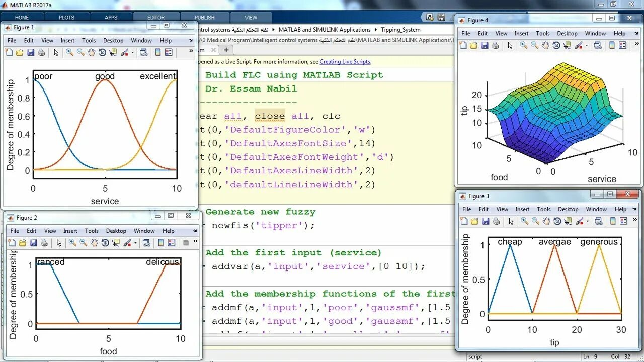Enable Rotate 3D tool in Figure 1
The image size is (644, 362).
[103, 52]
